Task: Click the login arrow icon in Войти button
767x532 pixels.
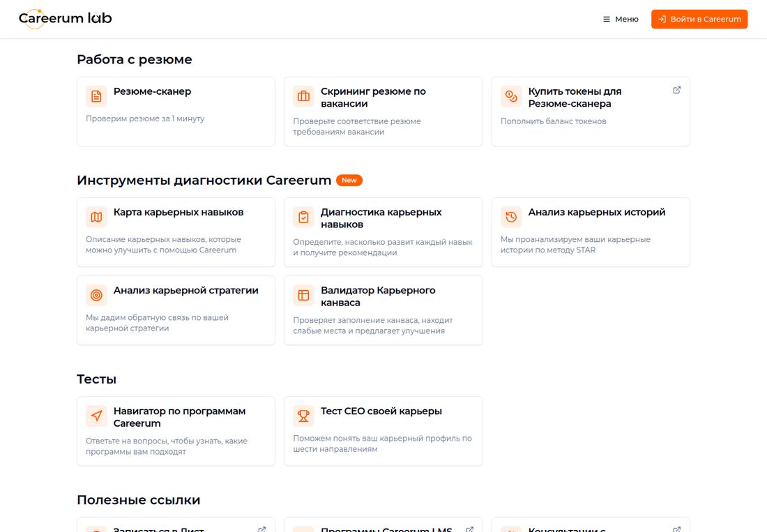Action: [662, 19]
